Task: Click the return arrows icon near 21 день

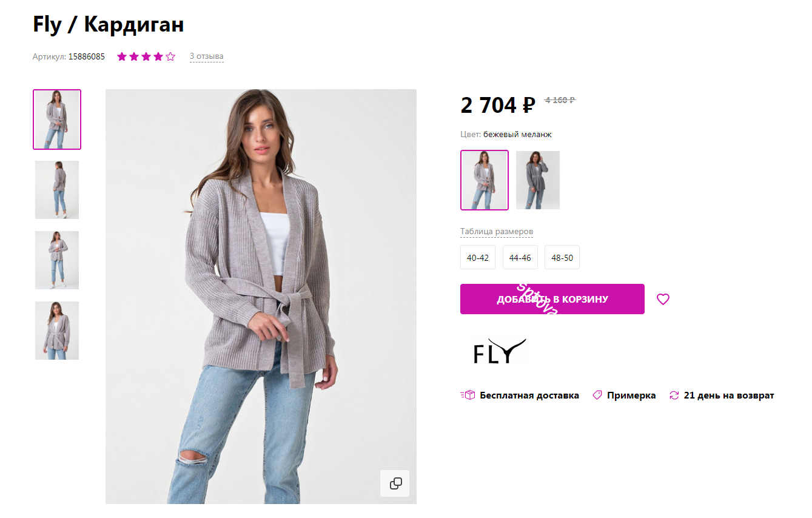Action: (x=674, y=394)
